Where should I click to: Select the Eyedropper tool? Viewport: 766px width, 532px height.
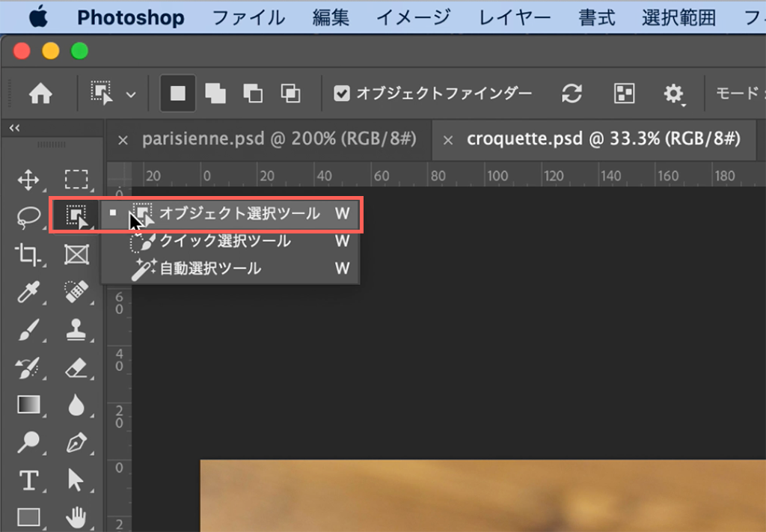(28, 292)
